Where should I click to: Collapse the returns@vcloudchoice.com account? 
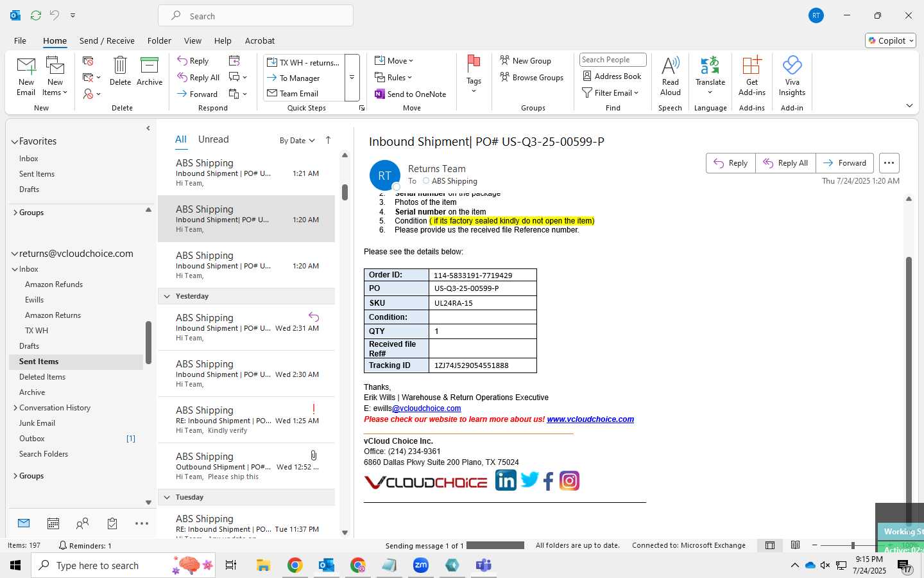15,254
